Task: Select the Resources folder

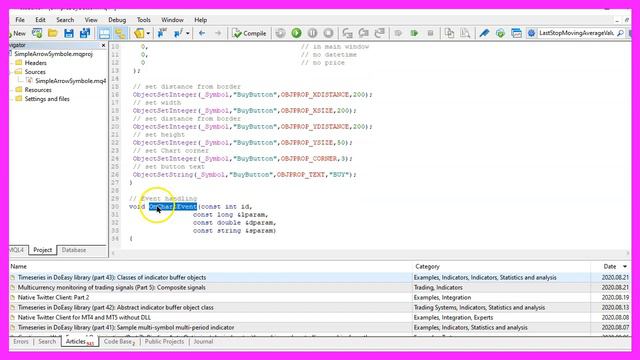Action: point(38,90)
